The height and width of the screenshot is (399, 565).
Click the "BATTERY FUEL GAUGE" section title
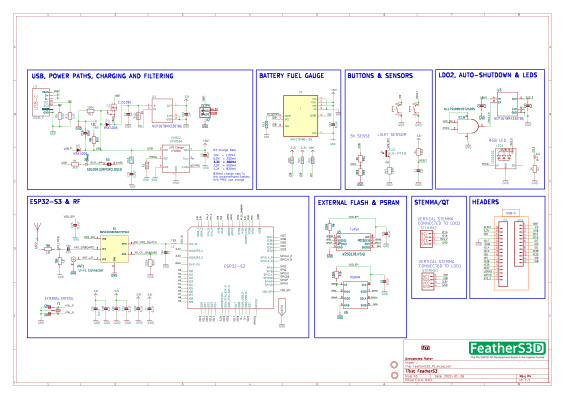coord(292,76)
